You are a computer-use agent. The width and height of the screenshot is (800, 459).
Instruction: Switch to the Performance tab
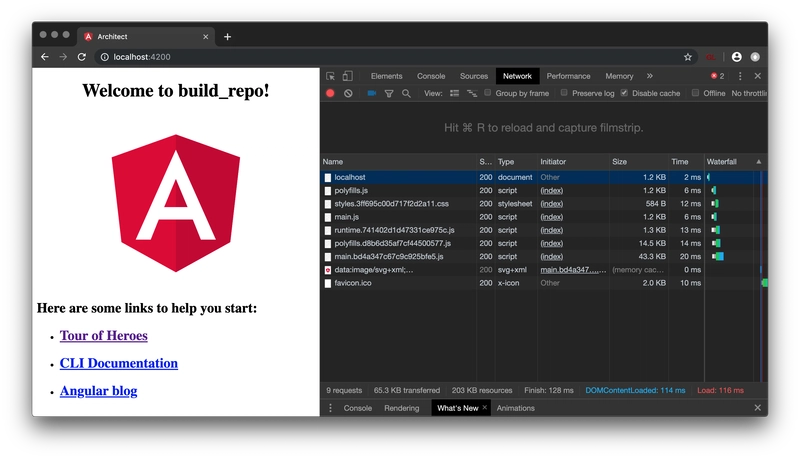pyautogui.click(x=568, y=76)
